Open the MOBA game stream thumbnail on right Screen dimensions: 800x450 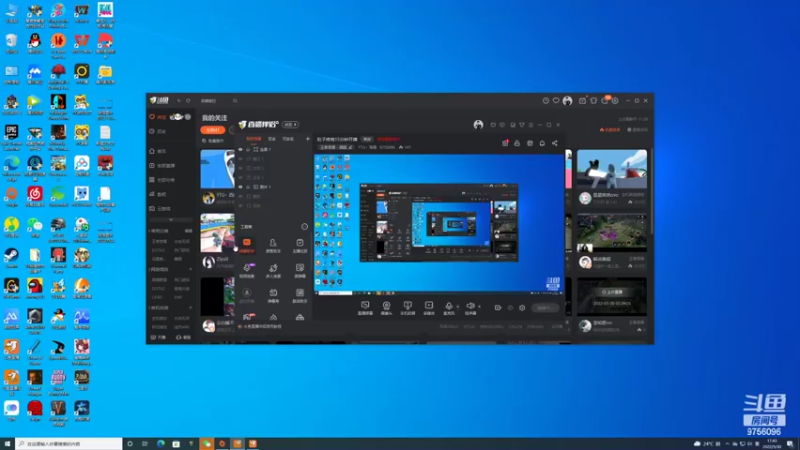[612, 233]
